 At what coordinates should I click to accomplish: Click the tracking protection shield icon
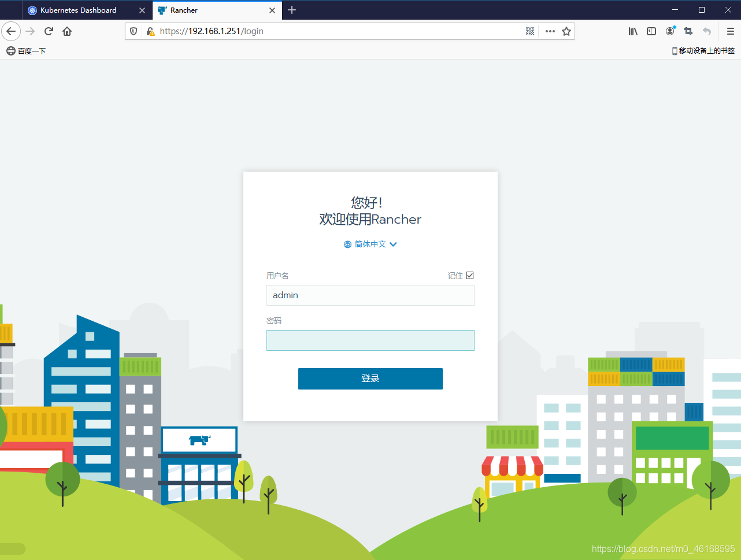coord(134,31)
